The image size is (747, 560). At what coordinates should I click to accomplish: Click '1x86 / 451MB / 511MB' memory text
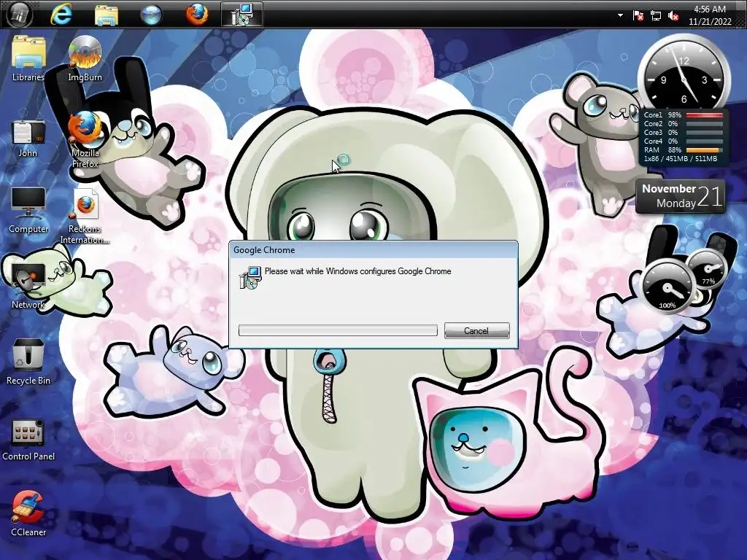tap(681, 158)
